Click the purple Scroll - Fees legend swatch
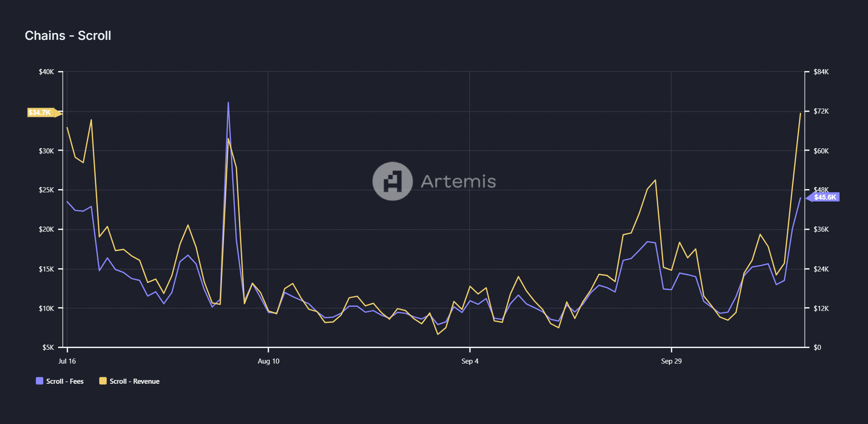868x424 pixels. point(40,381)
